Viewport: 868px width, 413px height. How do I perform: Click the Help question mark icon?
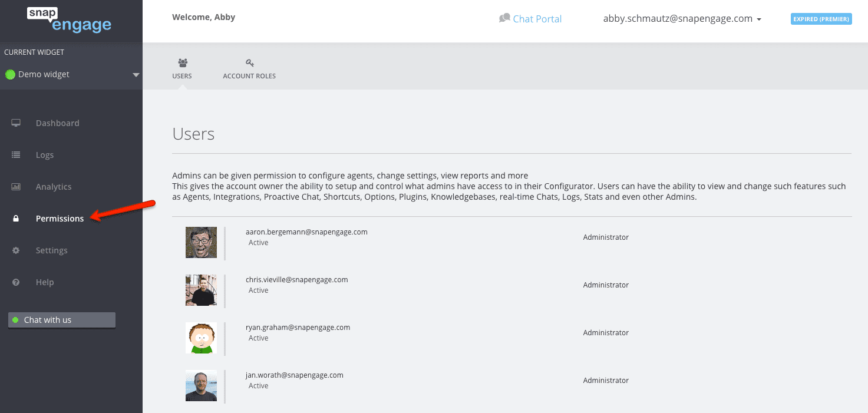point(16,282)
